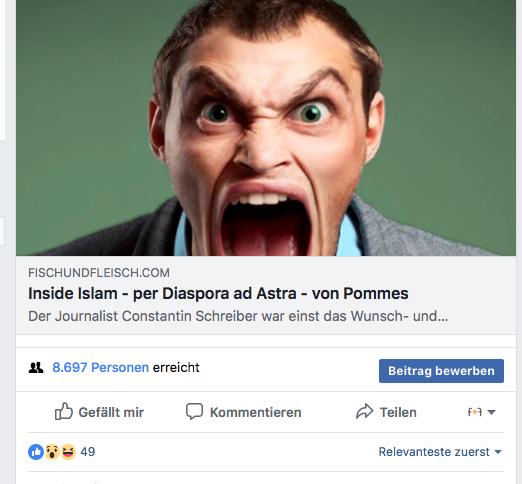
Task: Click the share arrow Teilen icon
Action: click(x=364, y=411)
